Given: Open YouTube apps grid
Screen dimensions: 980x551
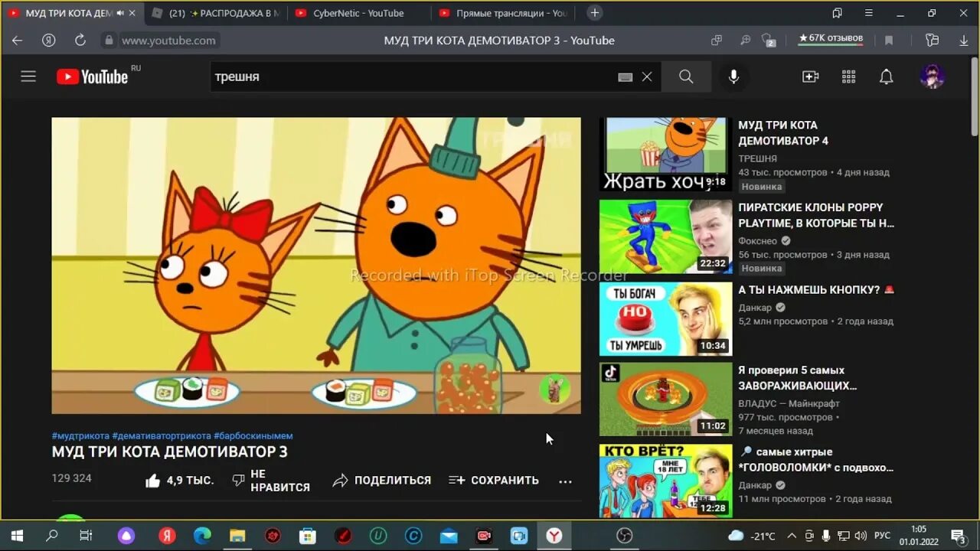Looking at the screenshot, I should coord(848,77).
